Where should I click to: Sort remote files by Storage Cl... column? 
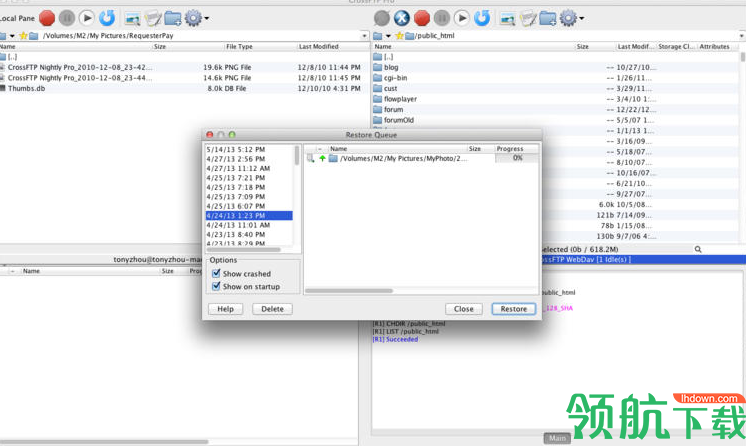677,47
